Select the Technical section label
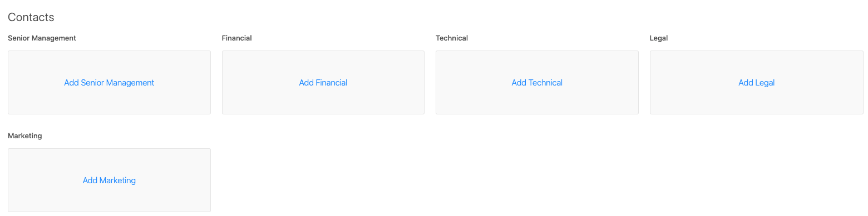 [452, 38]
